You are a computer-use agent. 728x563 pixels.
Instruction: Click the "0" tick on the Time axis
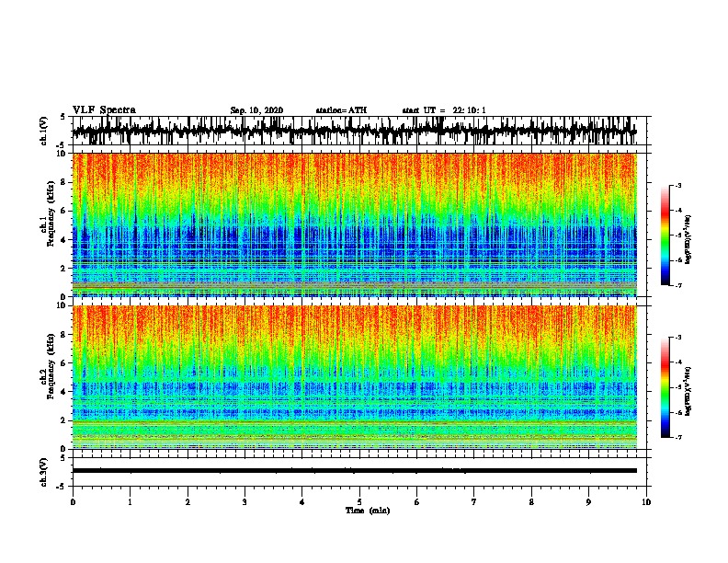(73, 501)
